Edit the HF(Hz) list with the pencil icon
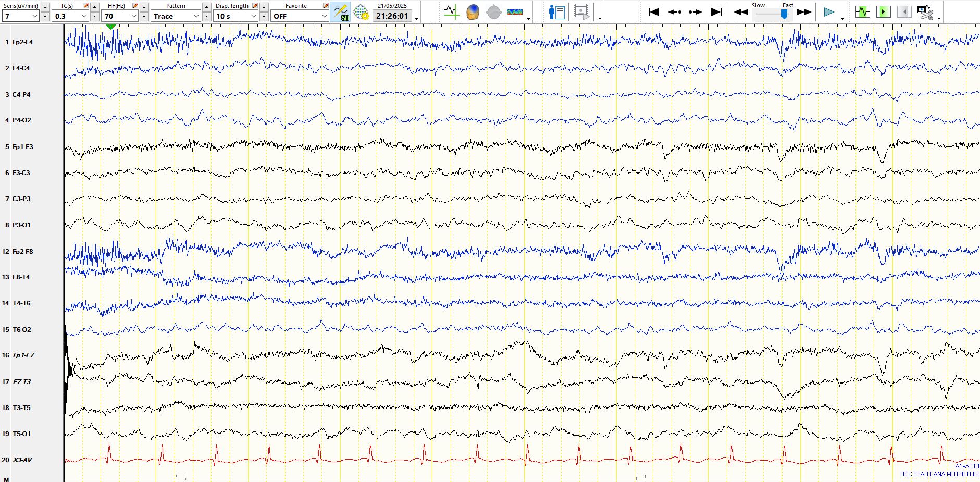Screen dimensions: 980x482 pyautogui.click(x=135, y=6)
